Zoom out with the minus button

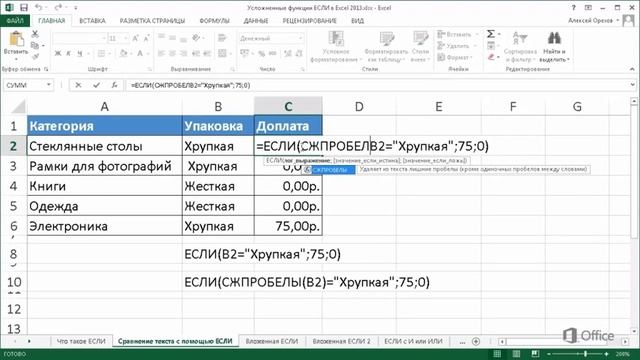[x=549, y=354]
